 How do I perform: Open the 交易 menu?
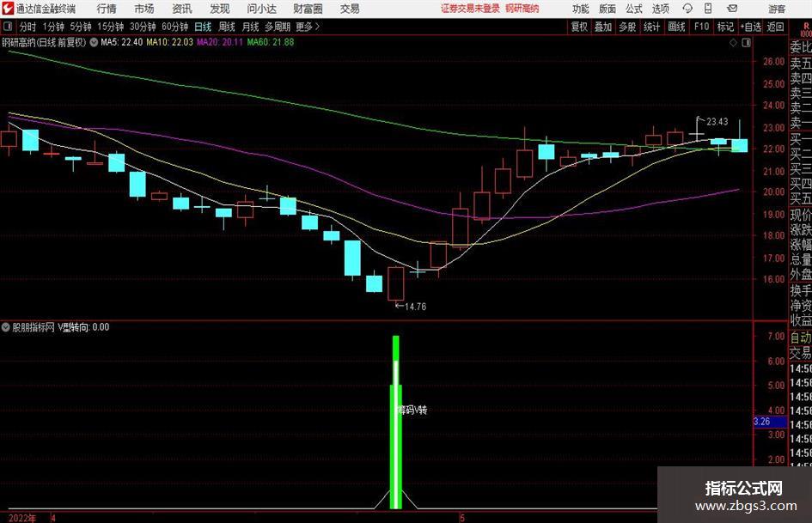pos(350,9)
